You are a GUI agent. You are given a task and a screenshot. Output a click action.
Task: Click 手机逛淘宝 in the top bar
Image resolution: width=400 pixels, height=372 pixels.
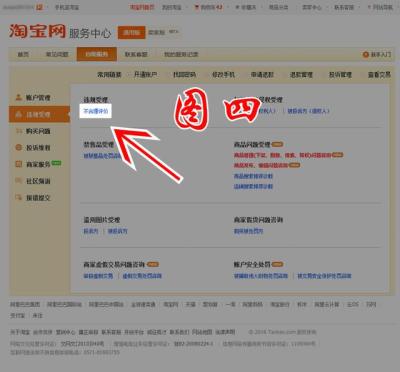[67, 7]
